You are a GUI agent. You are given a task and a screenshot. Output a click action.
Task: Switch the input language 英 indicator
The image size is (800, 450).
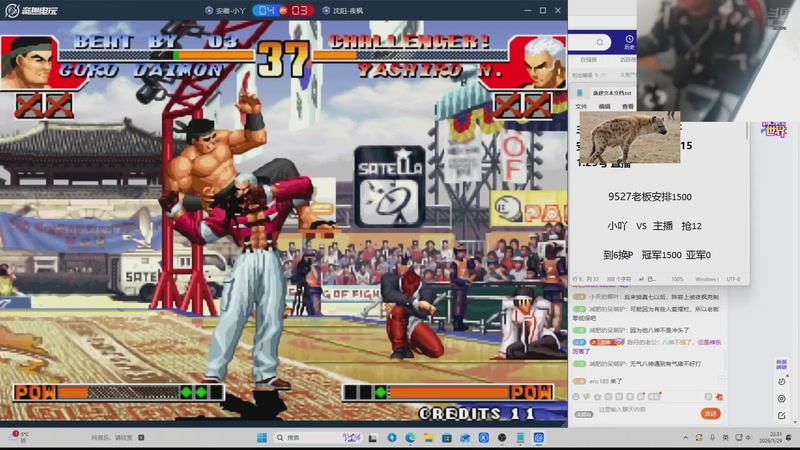click(x=726, y=438)
